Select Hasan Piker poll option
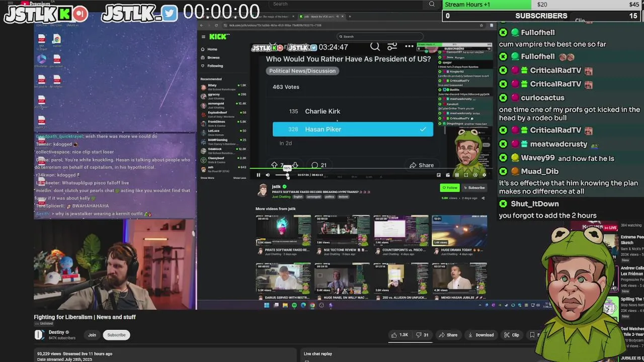This screenshot has width=644, height=362. tap(353, 129)
